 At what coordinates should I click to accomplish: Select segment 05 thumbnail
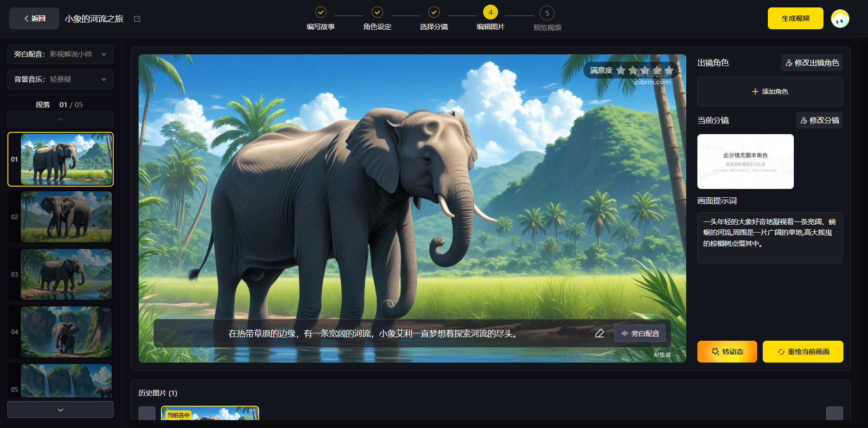(x=66, y=381)
